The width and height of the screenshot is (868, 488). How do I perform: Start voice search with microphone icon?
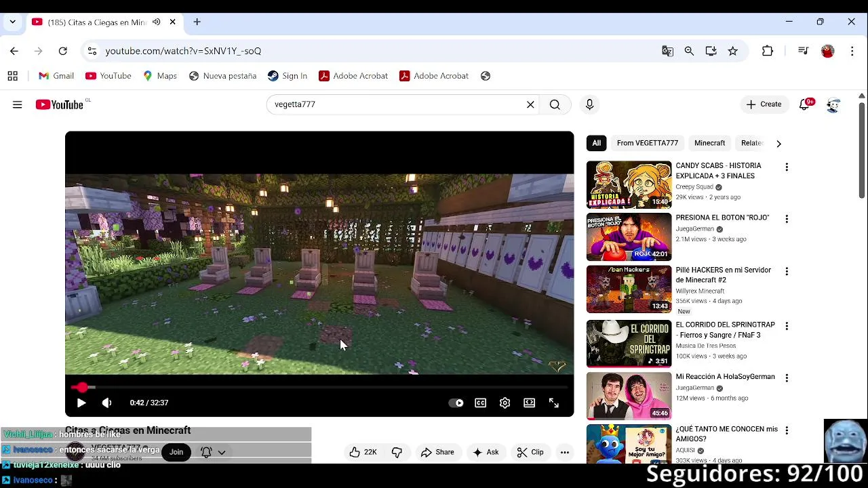589,104
